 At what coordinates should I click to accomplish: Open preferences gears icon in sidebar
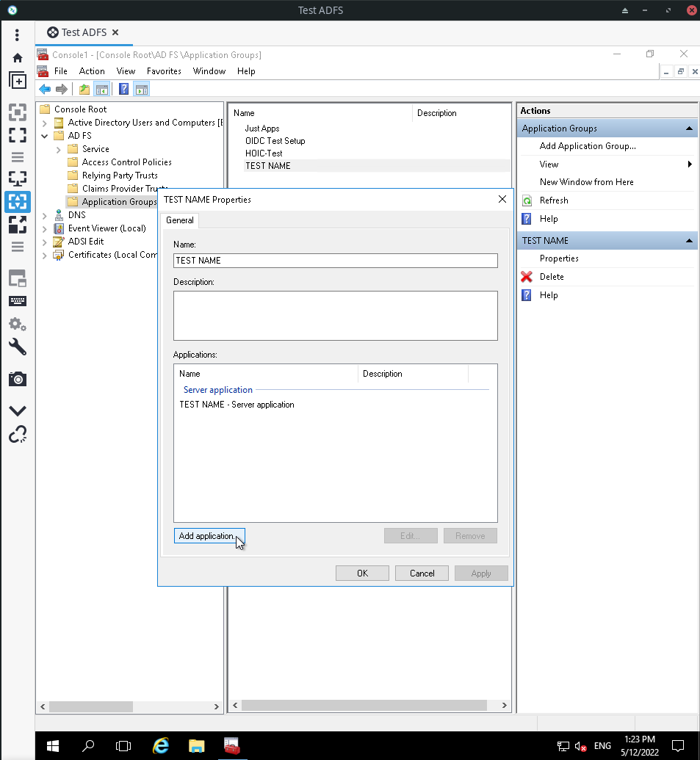click(x=18, y=324)
